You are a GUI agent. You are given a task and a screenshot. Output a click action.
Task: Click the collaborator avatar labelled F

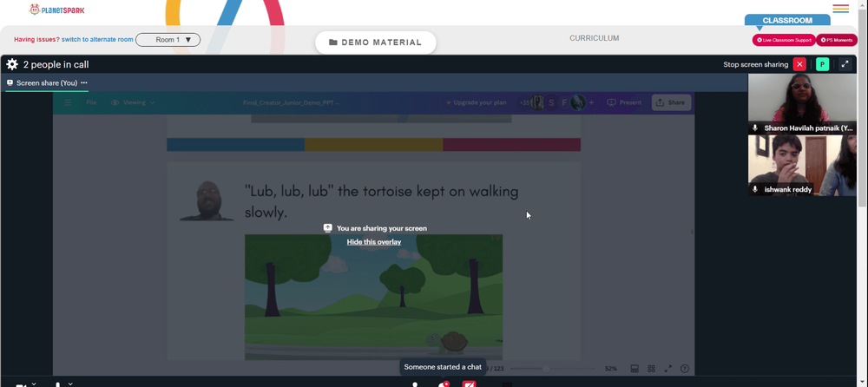(x=564, y=102)
